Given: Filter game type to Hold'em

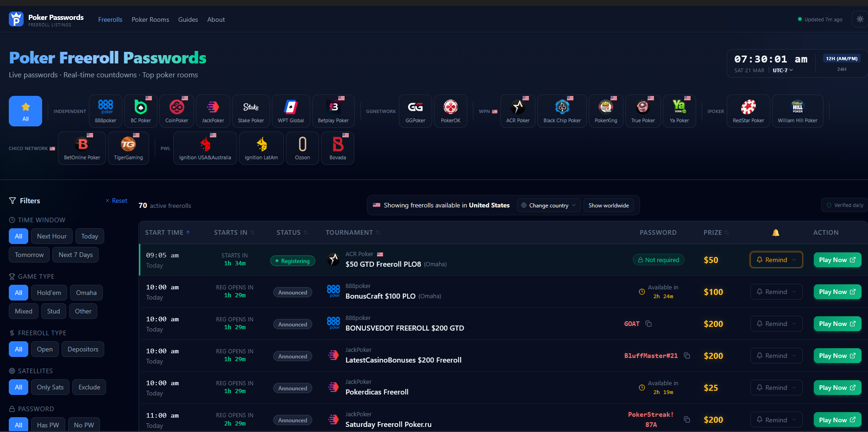Looking at the screenshot, I should coord(49,293).
